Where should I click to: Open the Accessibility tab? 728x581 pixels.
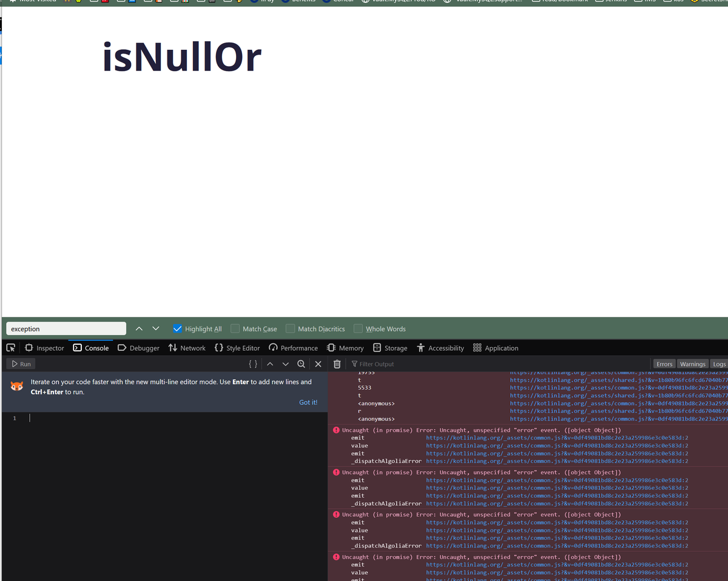coord(440,348)
